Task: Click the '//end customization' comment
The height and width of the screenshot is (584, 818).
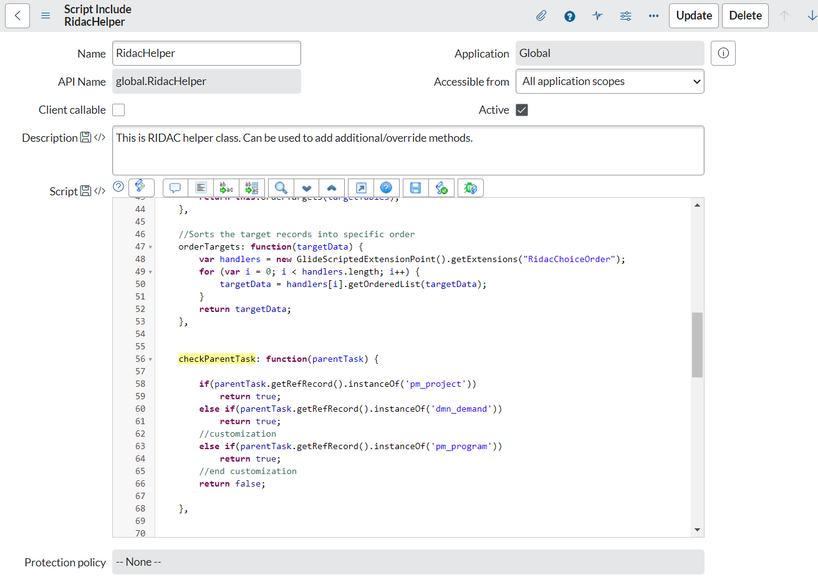Action: point(248,471)
